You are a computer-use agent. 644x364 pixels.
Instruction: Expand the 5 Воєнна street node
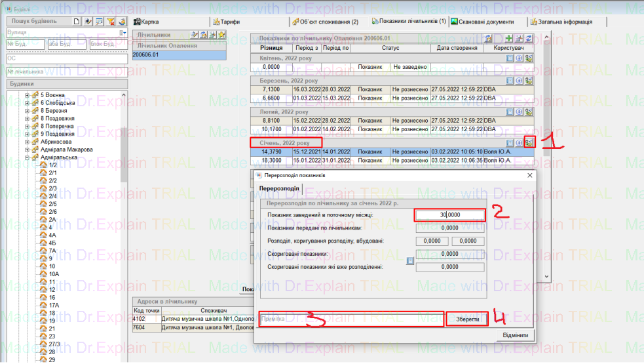(28, 96)
